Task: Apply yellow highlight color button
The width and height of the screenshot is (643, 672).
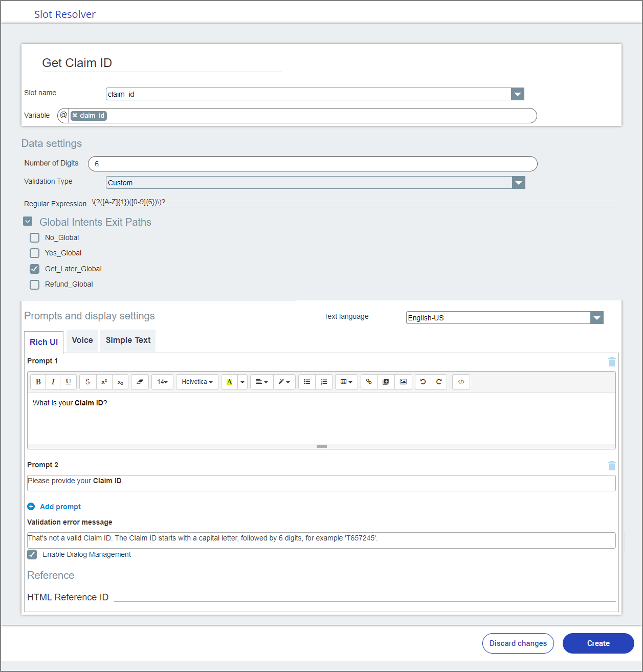Action: (229, 382)
